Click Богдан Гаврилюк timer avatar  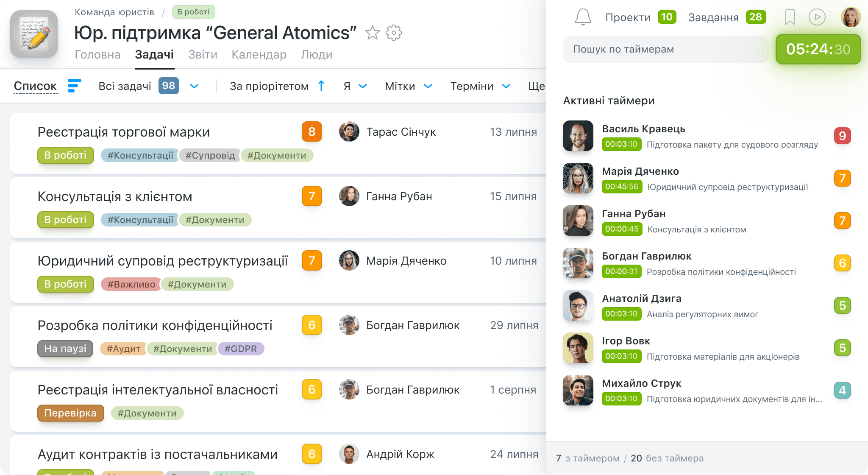(x=578, y=263)
